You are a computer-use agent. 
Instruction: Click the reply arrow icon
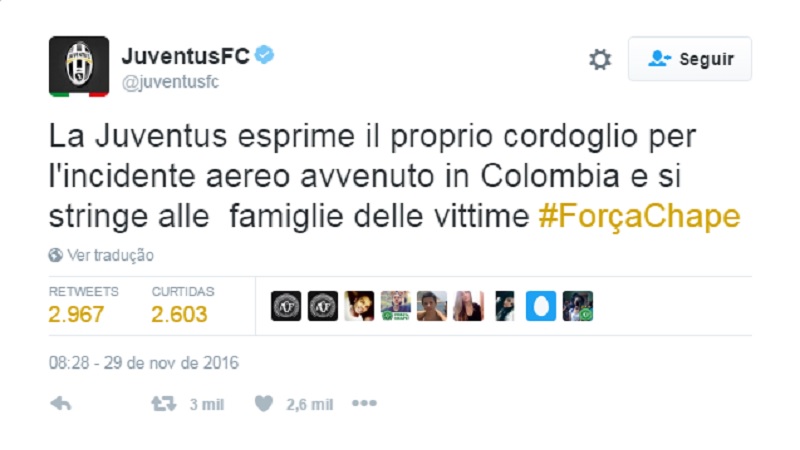point(61,404)
